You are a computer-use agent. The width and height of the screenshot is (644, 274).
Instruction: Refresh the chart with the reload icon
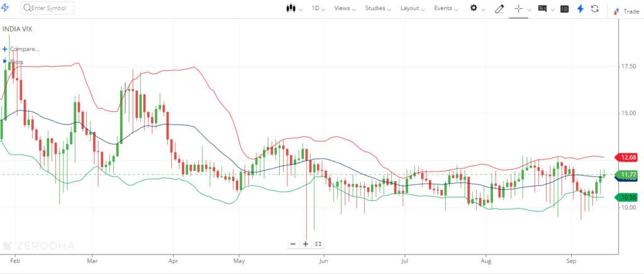594,9
